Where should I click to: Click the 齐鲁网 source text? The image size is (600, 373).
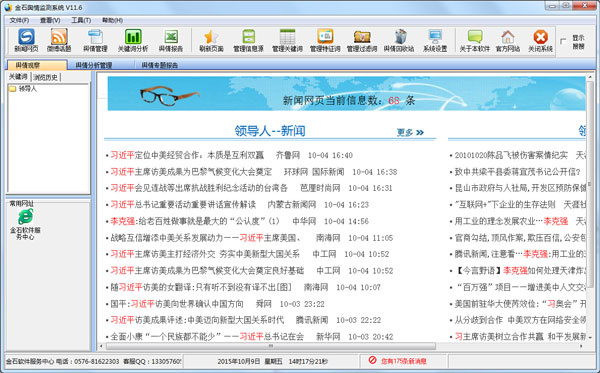tap(288, 155)
